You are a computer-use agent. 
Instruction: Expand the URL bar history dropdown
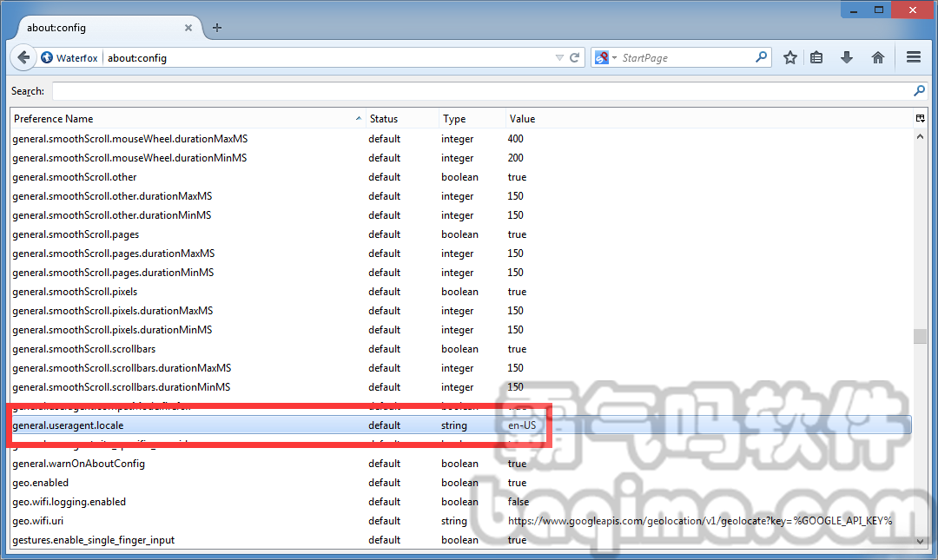coord(559,58)
